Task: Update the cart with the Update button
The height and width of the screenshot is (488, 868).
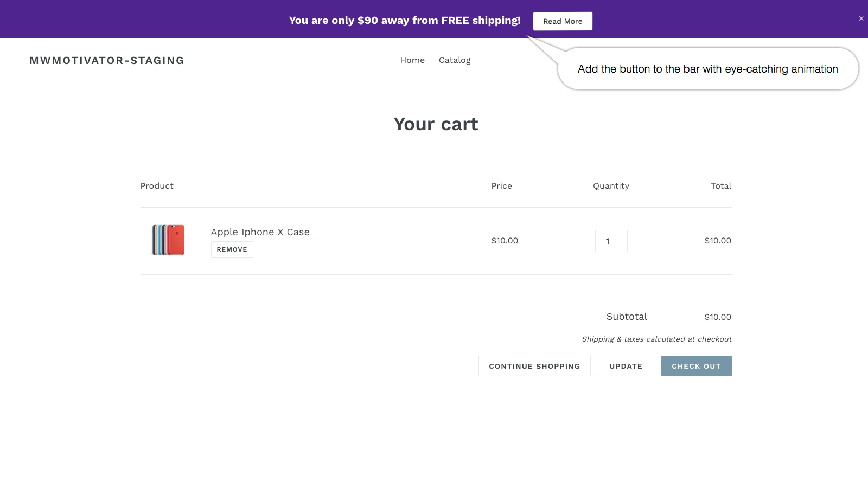Action: (626, 366)
